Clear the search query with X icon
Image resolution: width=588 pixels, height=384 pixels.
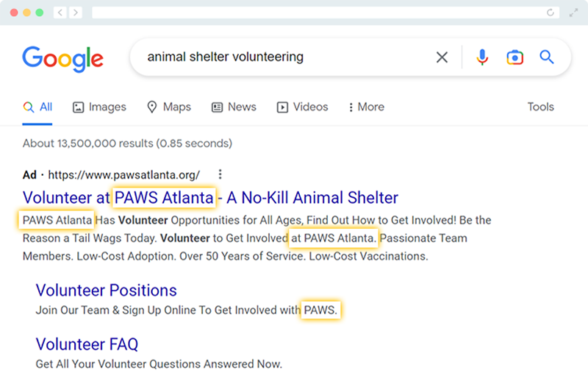[442, 57]
